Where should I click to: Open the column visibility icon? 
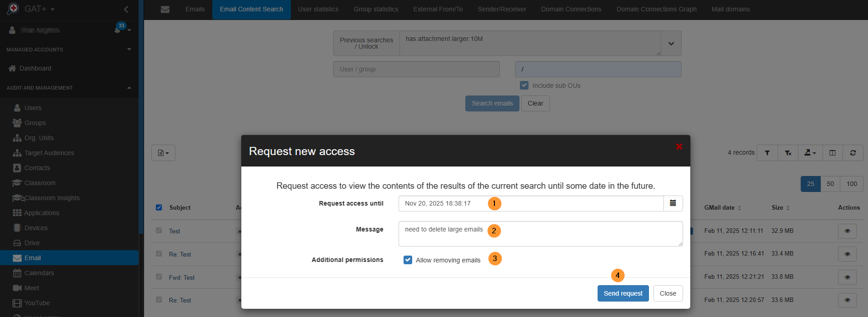click(x=832, y=152)
